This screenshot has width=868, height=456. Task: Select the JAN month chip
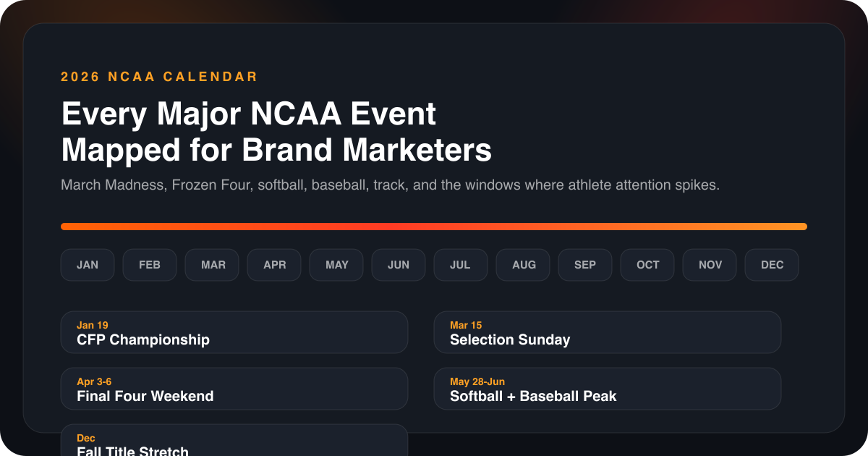(x=88, y=265)
